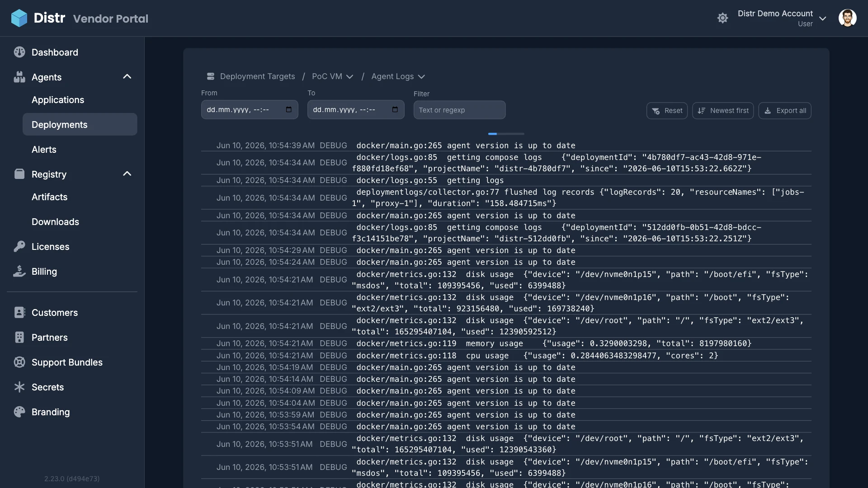Screen dimensions: 868x488
Task: Click the Agents sidebar icon
Action: point(19,77)
